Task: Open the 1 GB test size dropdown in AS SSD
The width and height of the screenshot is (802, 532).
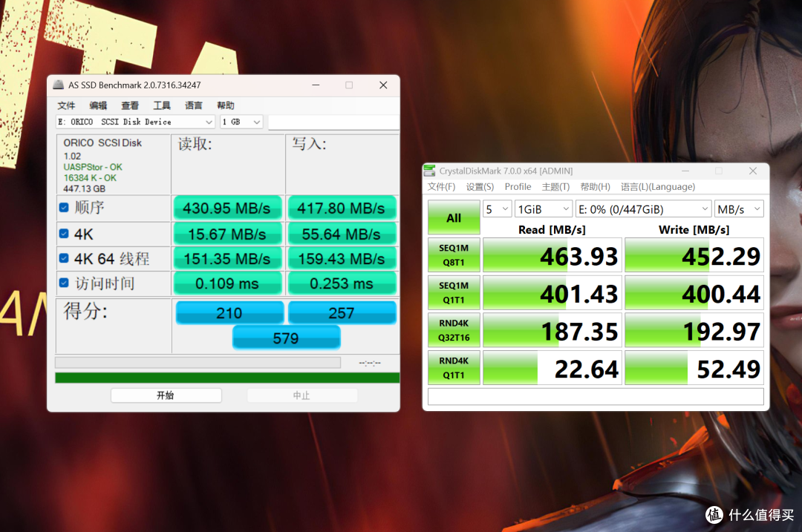Action: (x=241, y=122)
